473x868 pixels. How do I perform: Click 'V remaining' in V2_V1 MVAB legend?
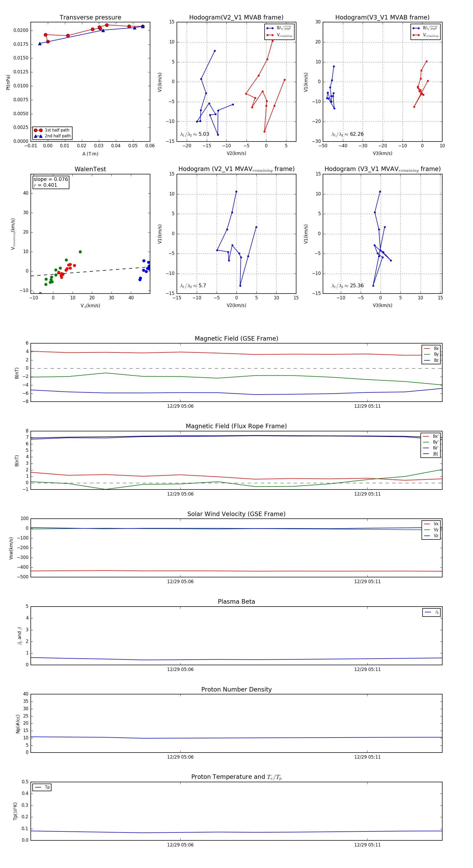pyautogui.click(x=279, y=35)
